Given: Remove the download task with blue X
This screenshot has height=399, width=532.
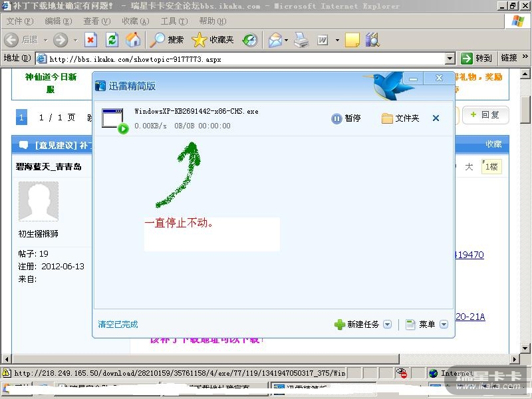Looking at the screenshot, I should click(x=436, y=118).
